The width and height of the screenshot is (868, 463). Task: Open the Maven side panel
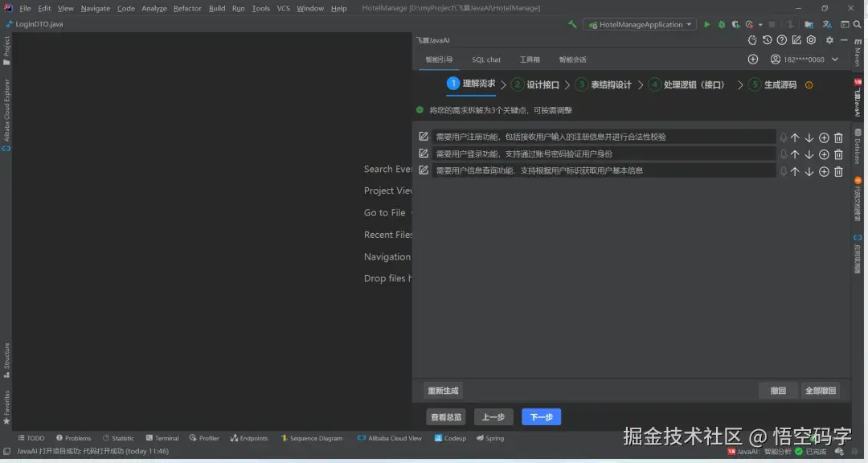pyautogui.click(x=858, y=52)
